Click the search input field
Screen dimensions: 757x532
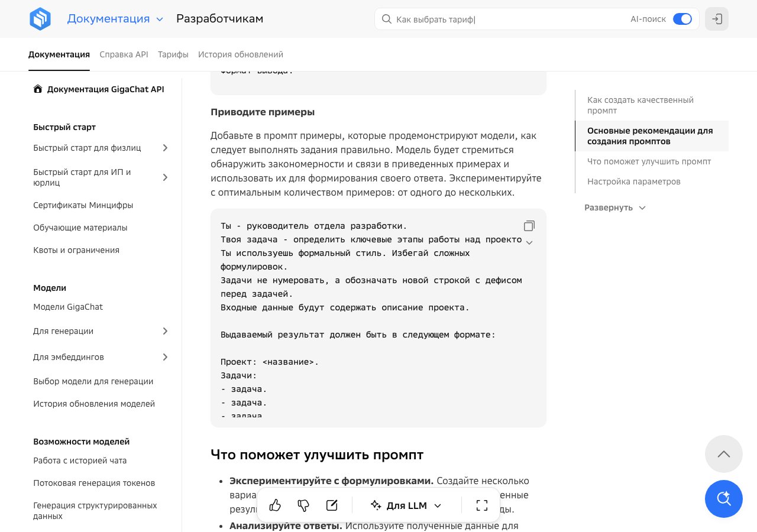(x=509, y=19)
